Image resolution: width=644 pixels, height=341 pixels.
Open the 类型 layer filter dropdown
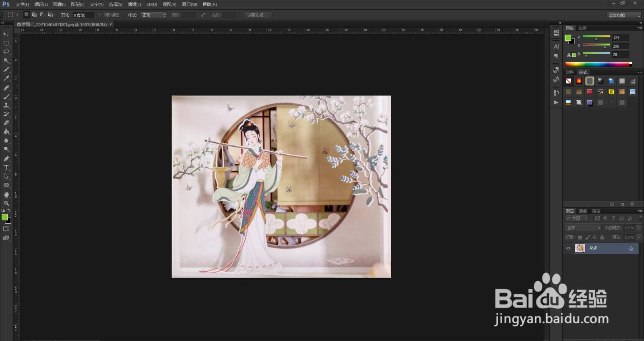(x=577, y=218)
